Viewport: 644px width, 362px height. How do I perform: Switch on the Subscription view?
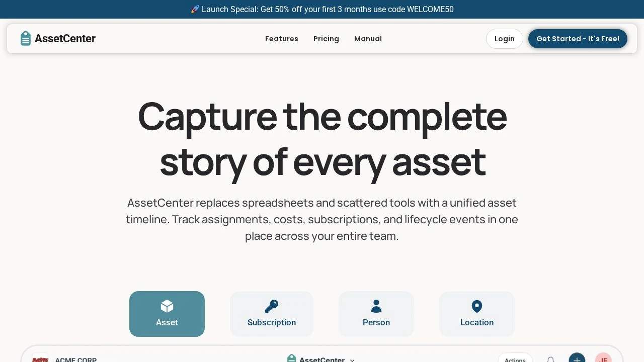click(272, 314)
